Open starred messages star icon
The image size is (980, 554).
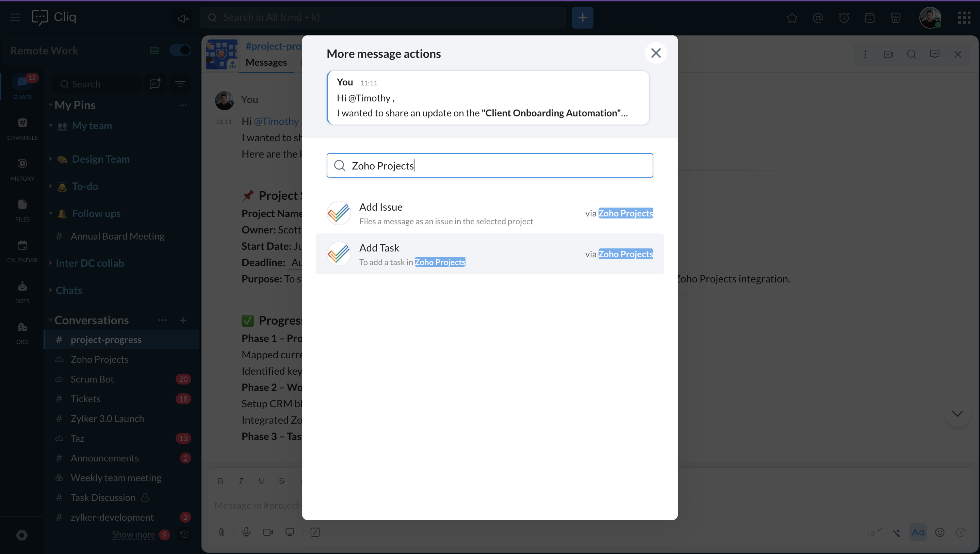(792, 18)
